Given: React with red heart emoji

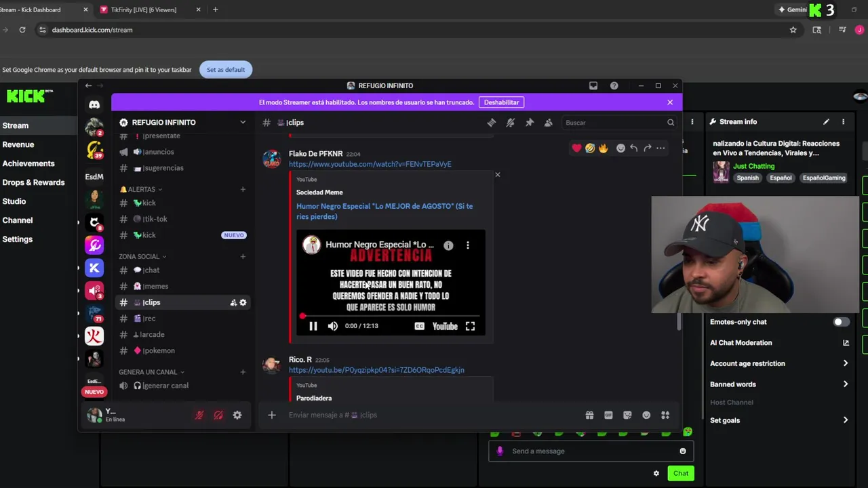Looking at the screenshot, I should click(576, 148).
